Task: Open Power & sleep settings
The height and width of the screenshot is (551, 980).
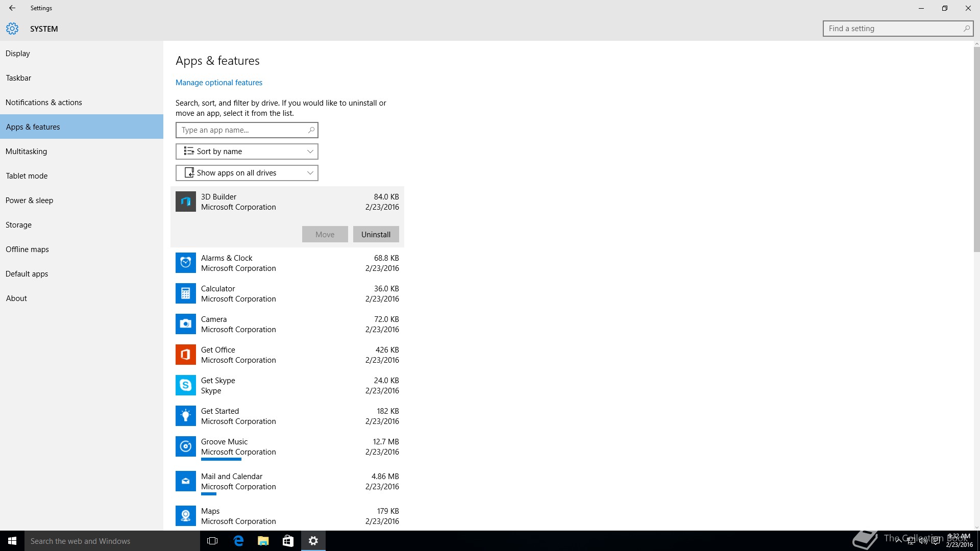Action: 82,201
